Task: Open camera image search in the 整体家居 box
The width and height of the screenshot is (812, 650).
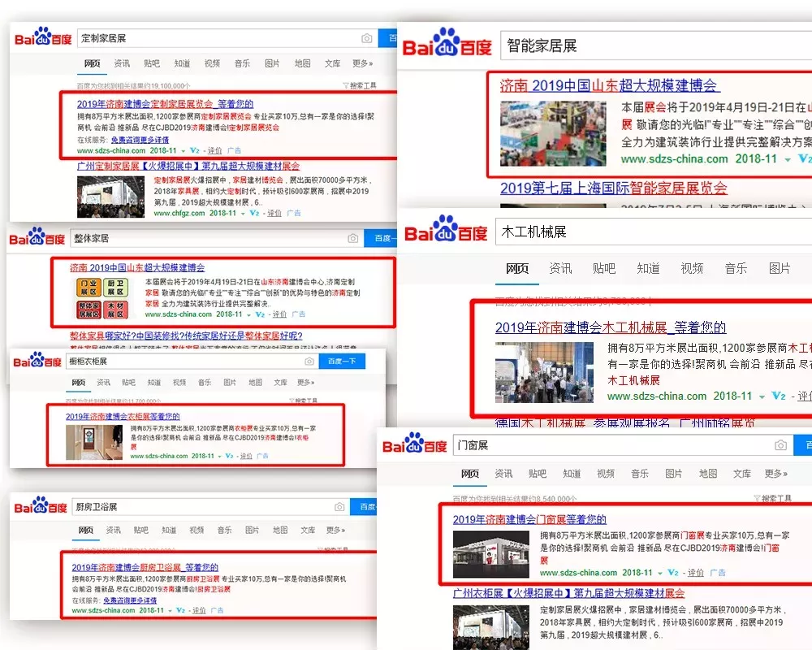Action: coord(352,238)
